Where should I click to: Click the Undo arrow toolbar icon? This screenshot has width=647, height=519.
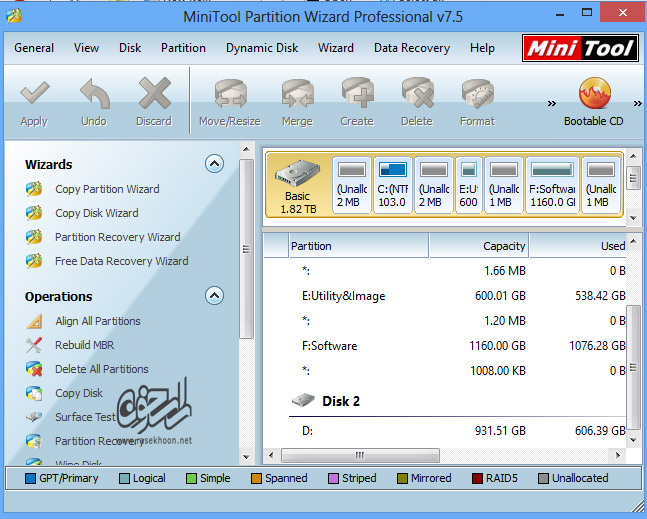[x=95, y=93]
